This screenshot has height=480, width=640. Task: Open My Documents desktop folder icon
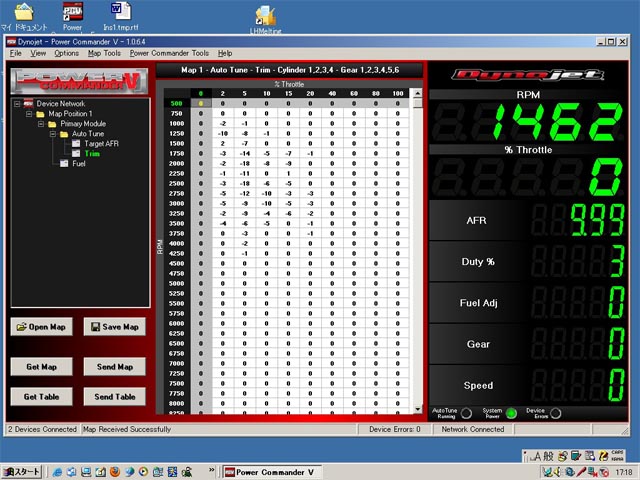point(24,16)
